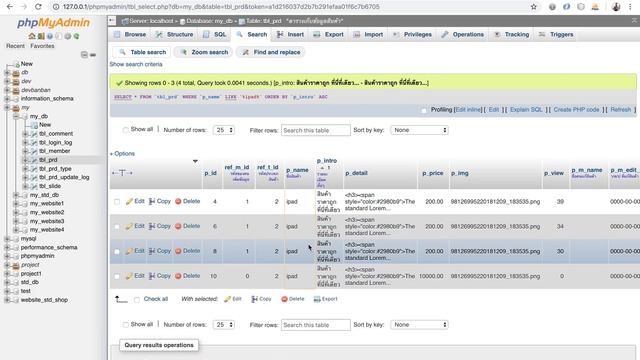Expand the information_schema node
Screen dimensions: 640x360
click(7, 99)
